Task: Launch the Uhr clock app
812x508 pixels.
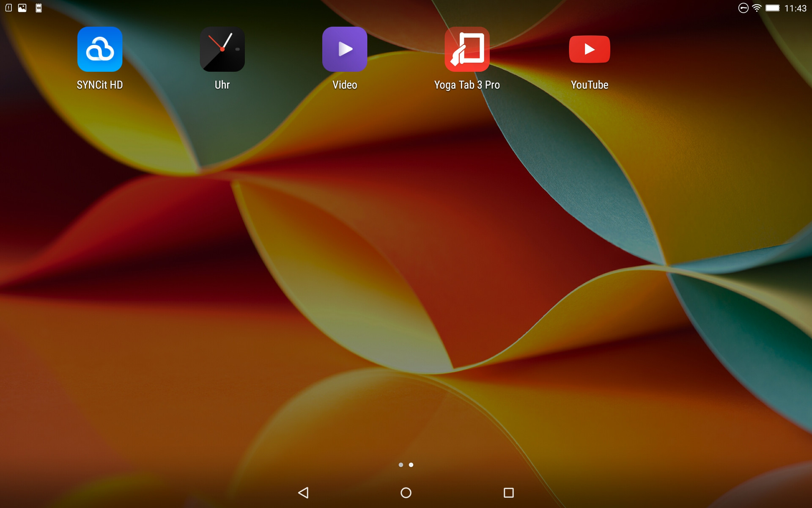Action: pyautogui.click(x=222, y=49)
